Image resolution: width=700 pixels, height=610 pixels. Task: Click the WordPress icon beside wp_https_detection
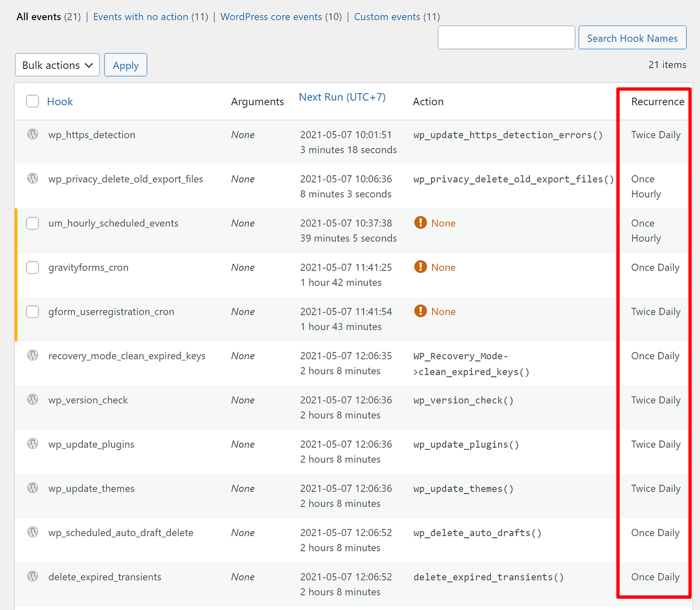click(x=32, y=134)
